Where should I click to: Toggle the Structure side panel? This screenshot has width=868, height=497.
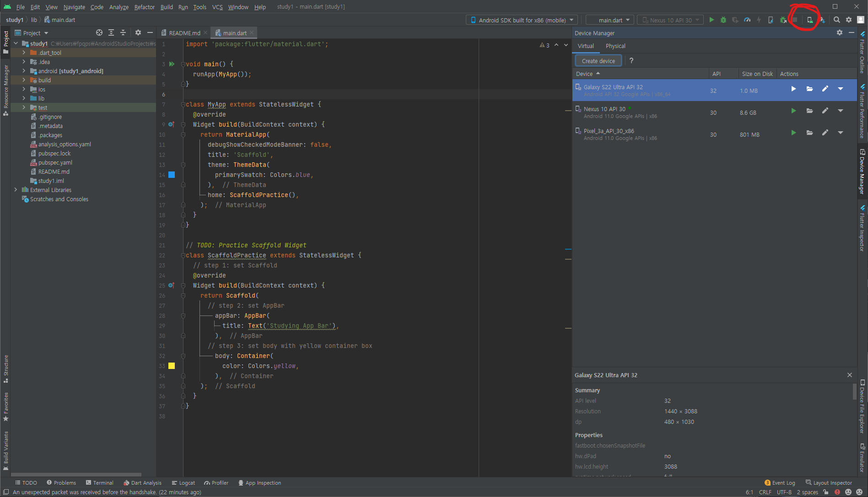(5, 369)
